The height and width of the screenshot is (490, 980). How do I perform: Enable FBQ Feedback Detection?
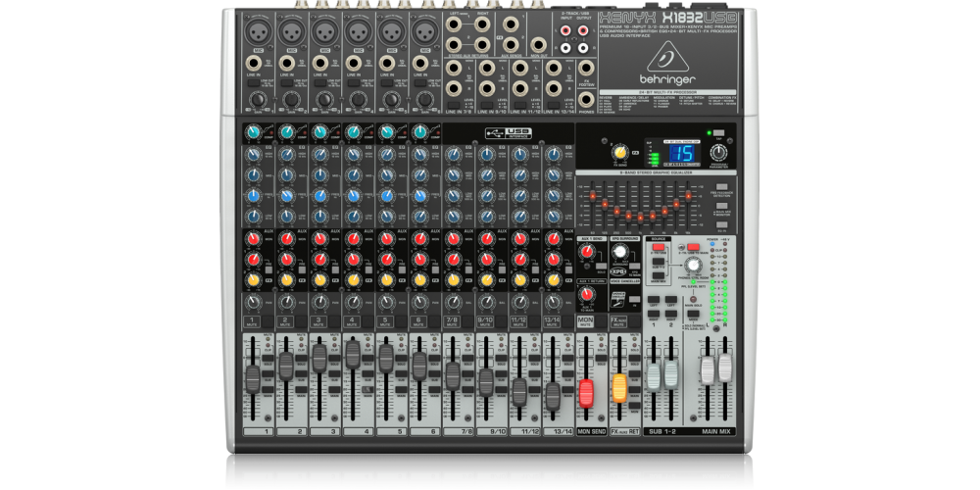[722, 186]
